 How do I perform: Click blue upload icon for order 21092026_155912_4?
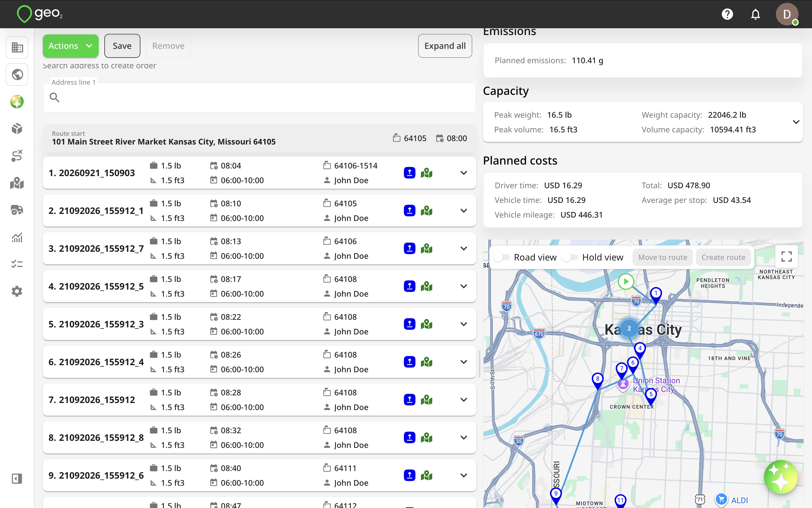pyautogui.click(x=409, y=362)
